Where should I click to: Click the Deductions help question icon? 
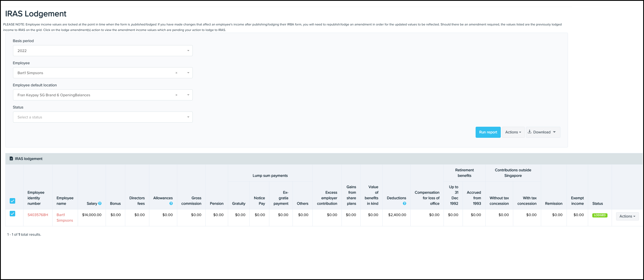[x=404, y=203]
